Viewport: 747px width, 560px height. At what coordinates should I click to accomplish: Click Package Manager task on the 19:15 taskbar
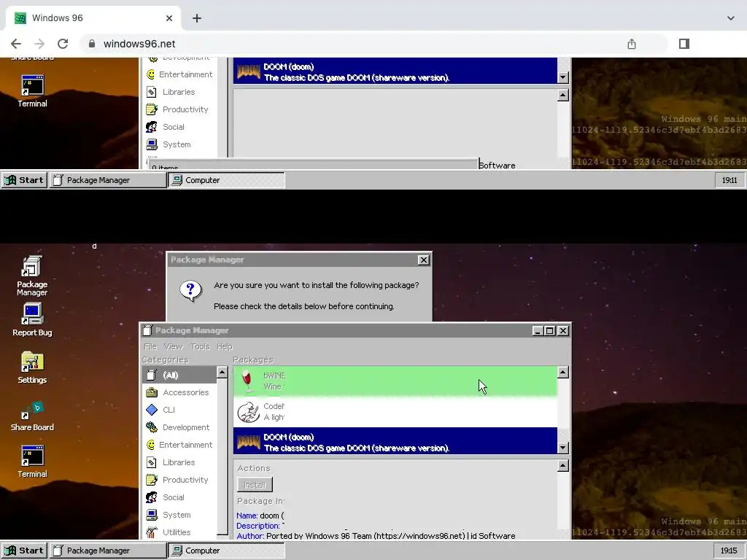108,551
